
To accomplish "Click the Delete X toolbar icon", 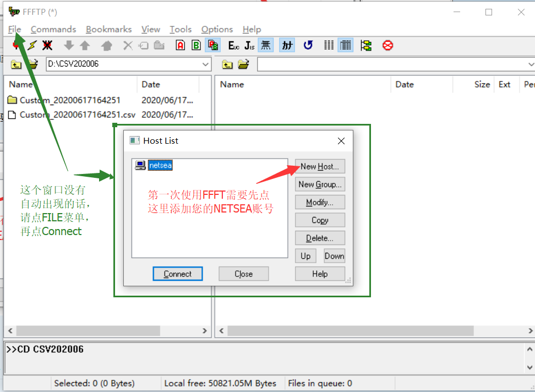I will pyautogui.click(x=128, y=45).
